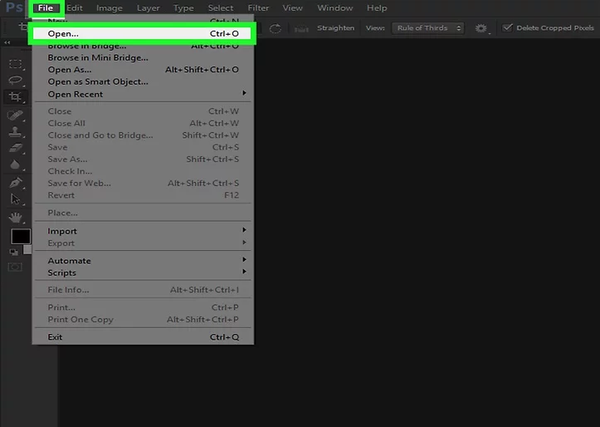Image resolution: width=600 pixels, height=427 pixels.
Task: Expand the Automate submenu
Action: point(143,261)
